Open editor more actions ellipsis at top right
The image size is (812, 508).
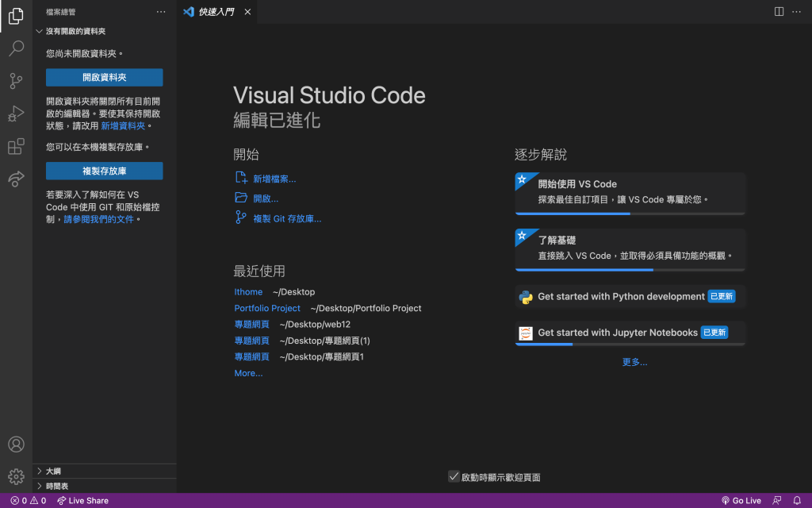(x=796, y=11)
